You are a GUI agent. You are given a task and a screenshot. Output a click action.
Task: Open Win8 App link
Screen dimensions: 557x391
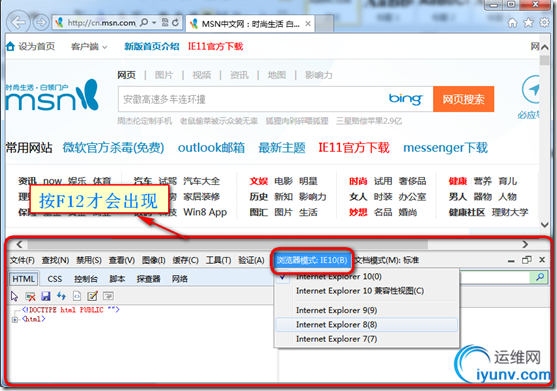coord(205,212)
